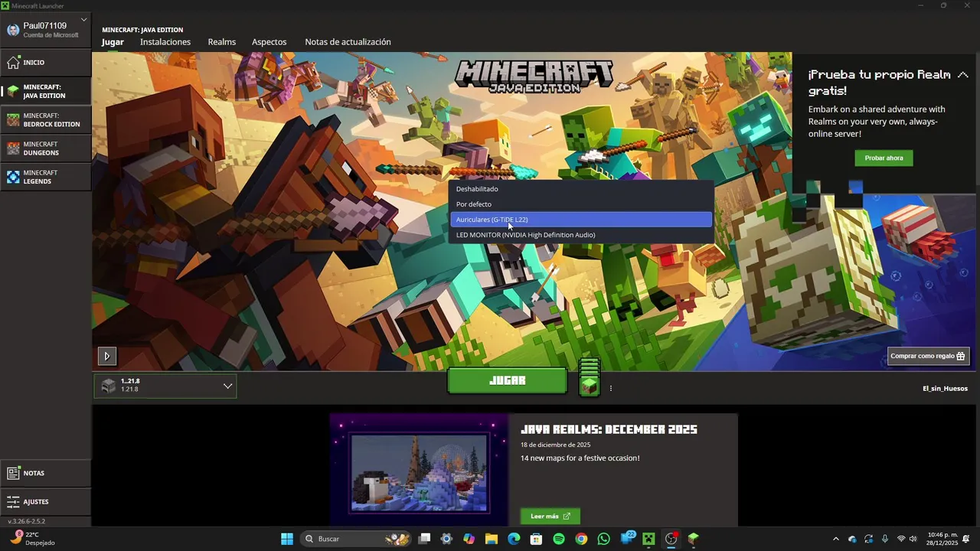Open Wi-Fi network settings in tray
Viewport: 980px width, 551px height.
(x=901, y=539)
